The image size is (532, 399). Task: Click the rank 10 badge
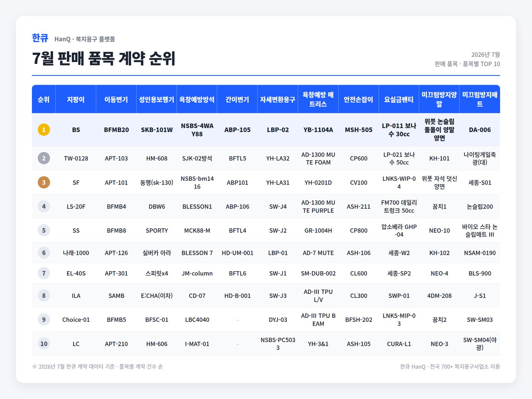44,344
